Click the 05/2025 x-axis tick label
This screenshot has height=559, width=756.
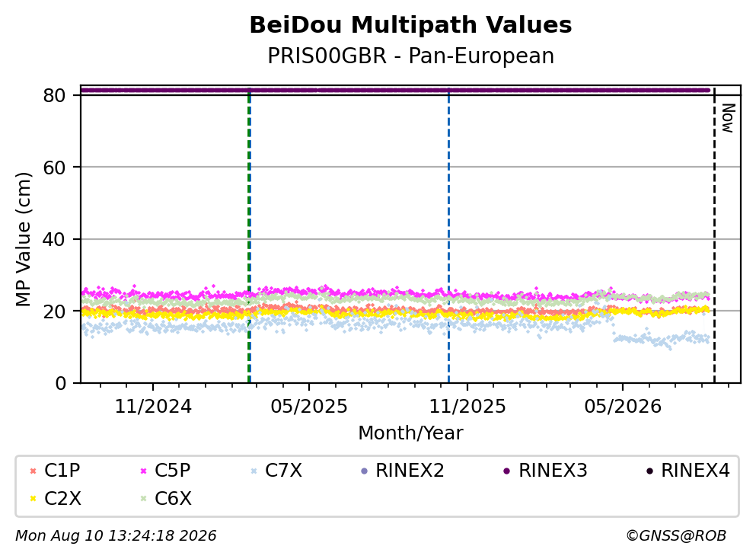point(308,407)
